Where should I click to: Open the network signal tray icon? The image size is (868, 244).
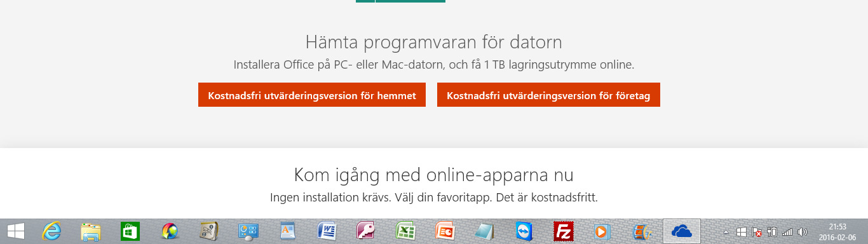[x=788, y=232]
